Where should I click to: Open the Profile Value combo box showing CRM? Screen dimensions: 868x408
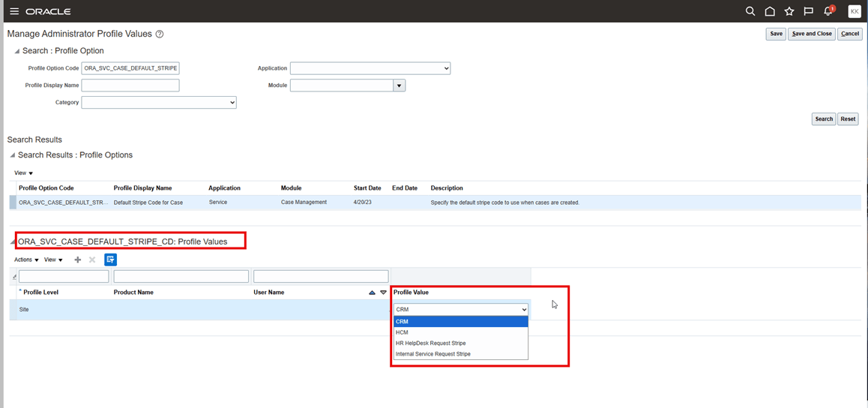click(460, 310)
